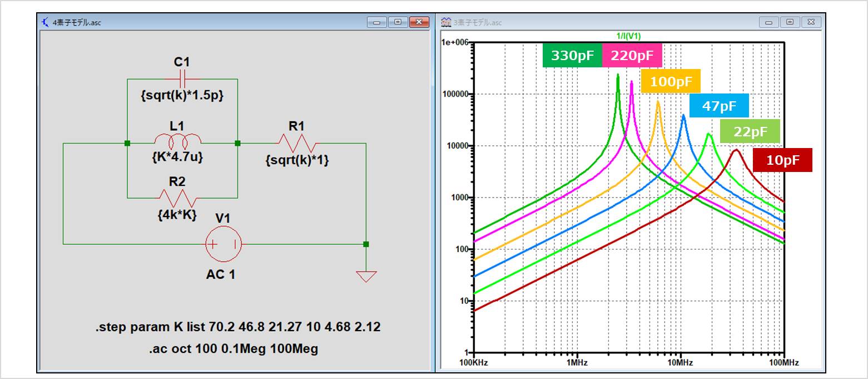Click the C1 capacitor symbol
The width and height of the screenshot is (868, 379).
[182, 78]
